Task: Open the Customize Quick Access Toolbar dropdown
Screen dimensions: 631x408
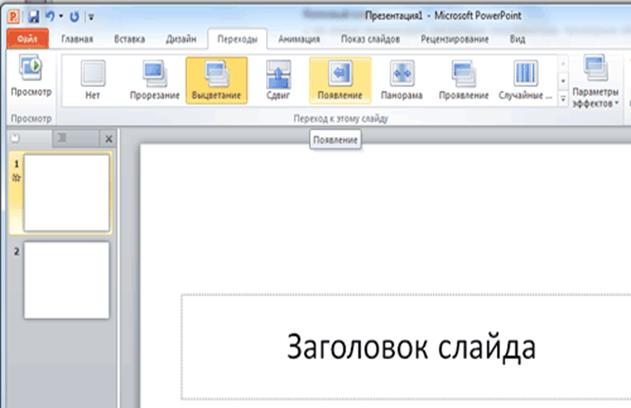Action: (x=92, y=17)
